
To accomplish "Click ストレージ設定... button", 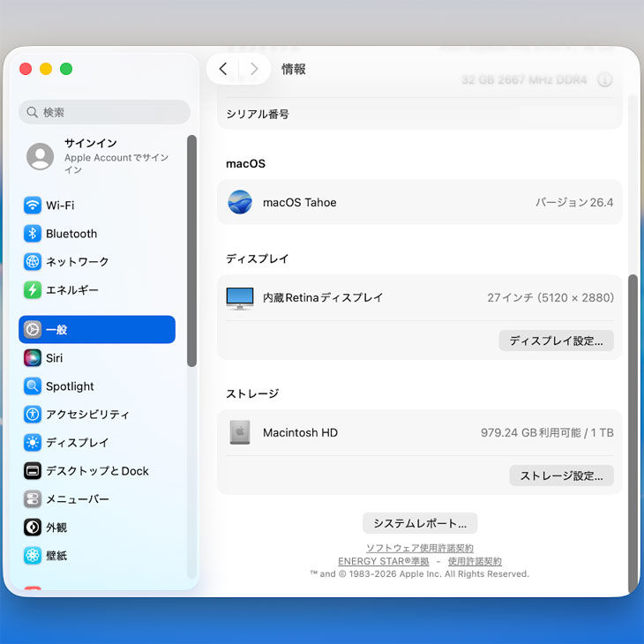I will [561, 476].
